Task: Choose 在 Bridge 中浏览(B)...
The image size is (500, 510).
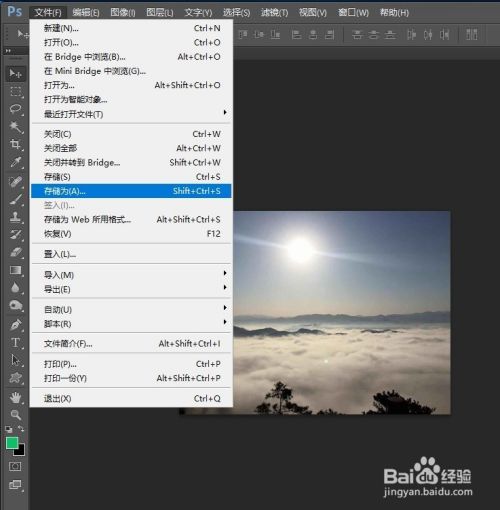Action: click(x=131, y=57)
